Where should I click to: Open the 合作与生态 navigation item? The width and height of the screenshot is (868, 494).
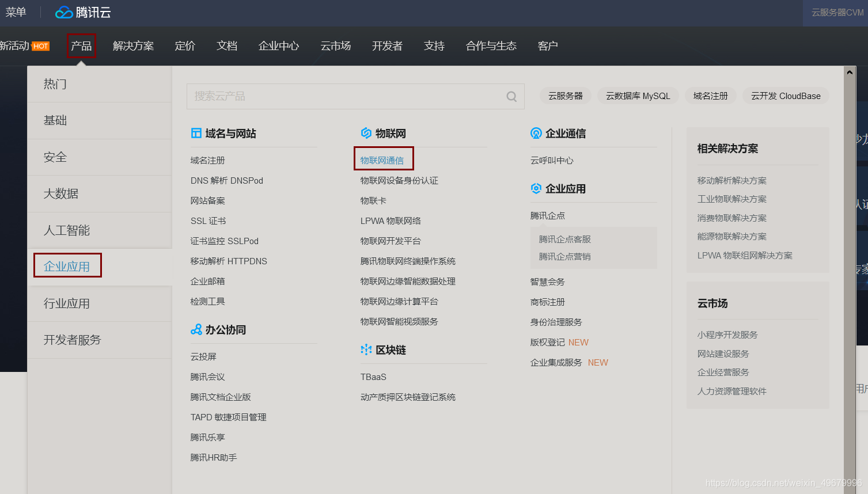coord(491,45)
